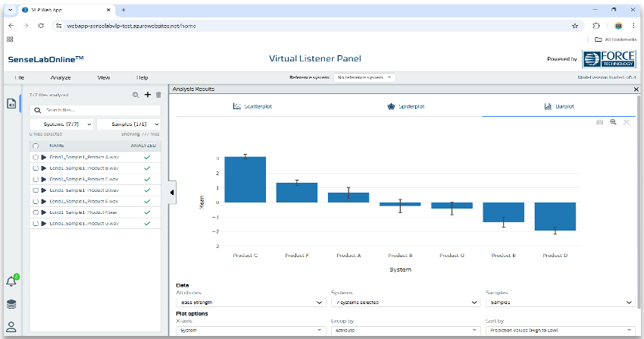Screen dimensions: 644x339
Task: Check the box for Product A.wav
Action: point(36,157)
